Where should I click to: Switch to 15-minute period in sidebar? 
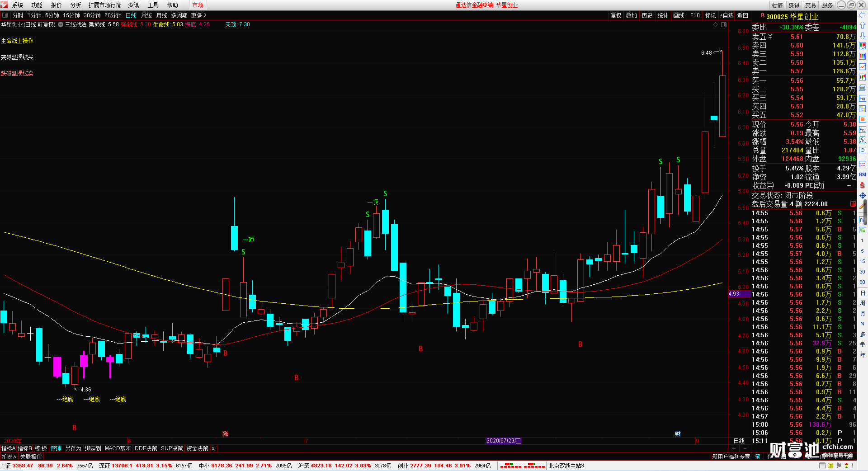pyautogui.click(x=862, y=261)
